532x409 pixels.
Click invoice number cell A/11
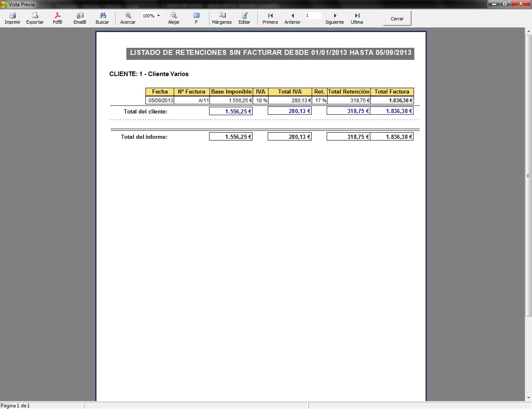[192, 101]
